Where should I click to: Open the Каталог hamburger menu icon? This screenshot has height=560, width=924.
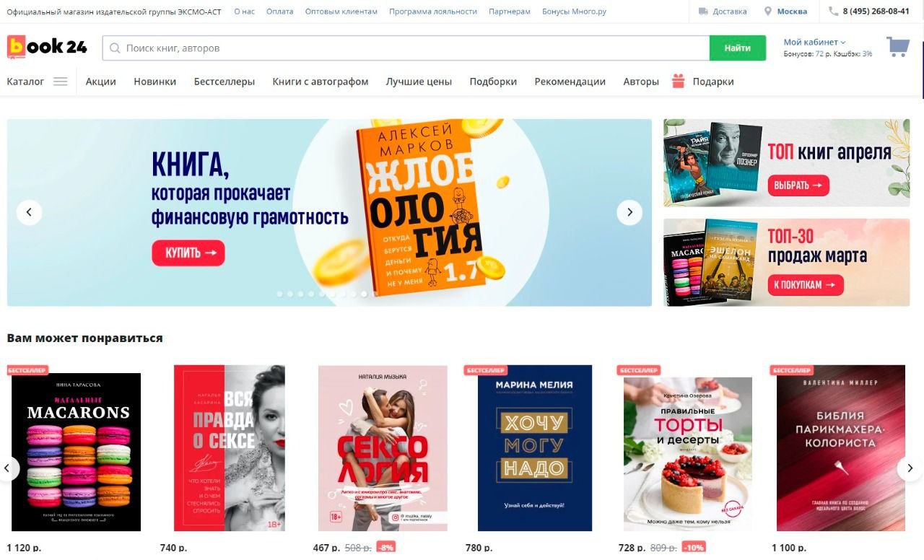pyautogui.click(x=60, y=82)
